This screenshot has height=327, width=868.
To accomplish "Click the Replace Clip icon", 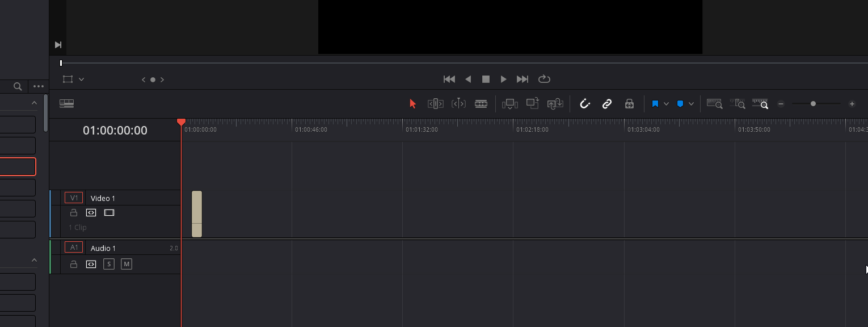I will point(555,104).
